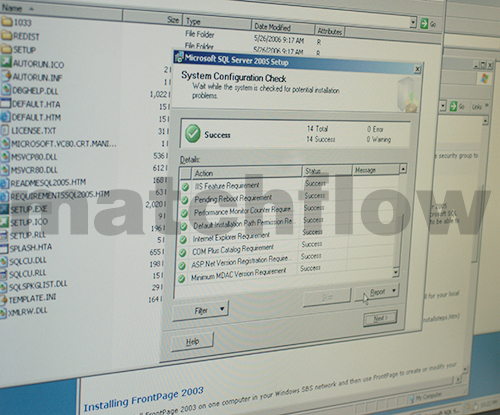Click the Action column header in Details
This screenshot has height=415, width=500.
point(247,172)
